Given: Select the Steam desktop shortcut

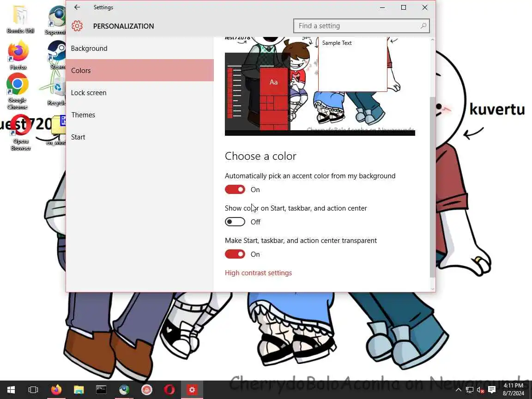Looking at the screenshot, I should (57, 55).
